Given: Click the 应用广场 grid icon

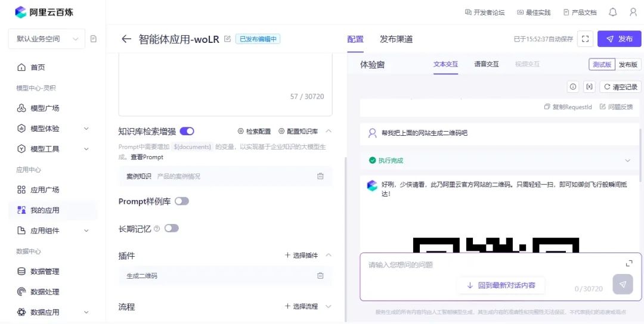Looking at the screenshot, I should click(x=21, y=189).
